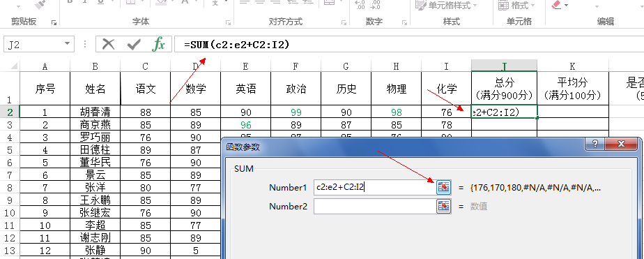Click the 总分 (满分900分) header cell
The height and width of the screenshot is (259, 644).
[505, 89]
